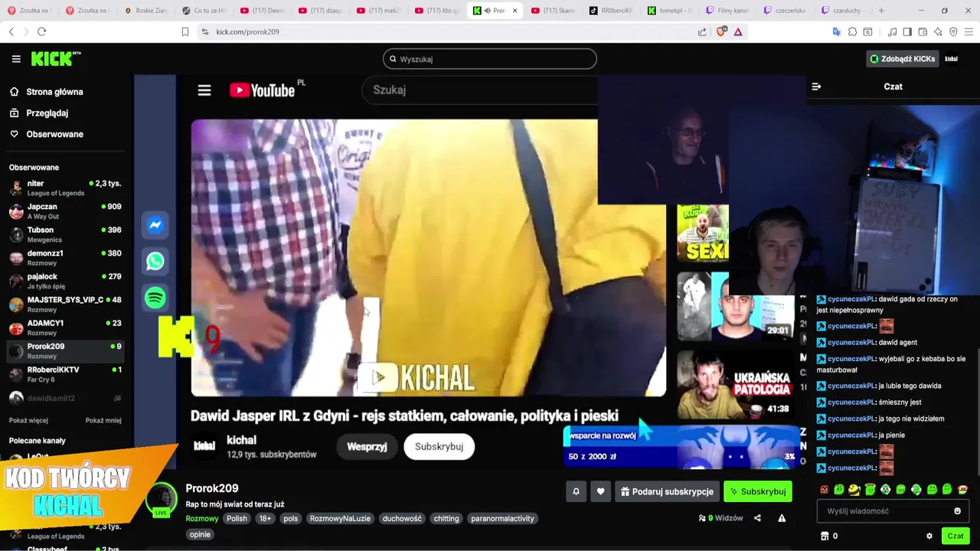
Task: Select the opinie tag
Action: pyautogui.click(x=200, y=535)
